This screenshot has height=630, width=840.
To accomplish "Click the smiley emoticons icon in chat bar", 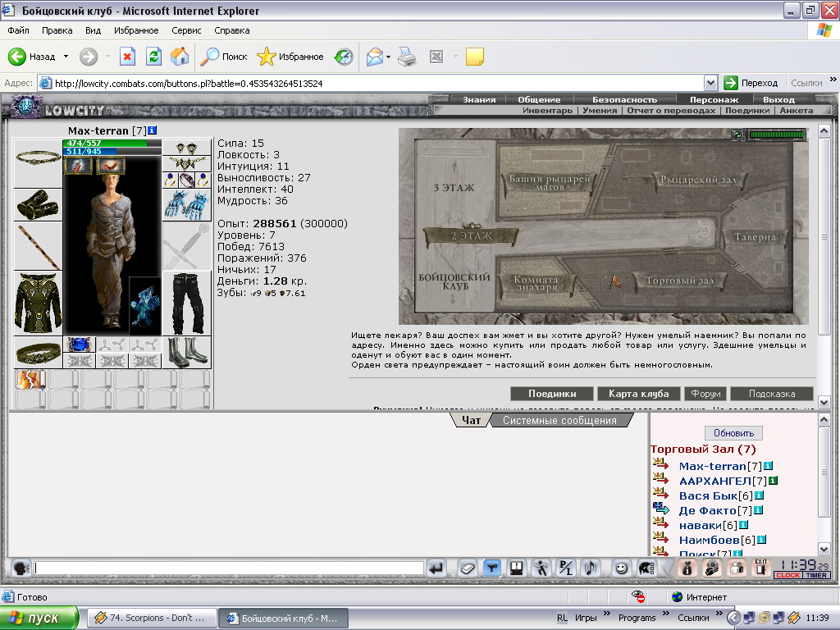I will click(x=621, y=568).
